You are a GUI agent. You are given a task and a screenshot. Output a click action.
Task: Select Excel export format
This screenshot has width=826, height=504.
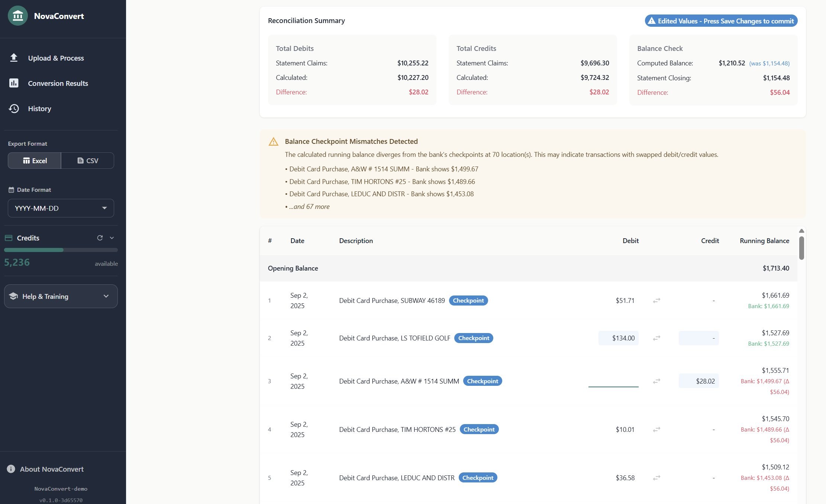pos(35,161)
